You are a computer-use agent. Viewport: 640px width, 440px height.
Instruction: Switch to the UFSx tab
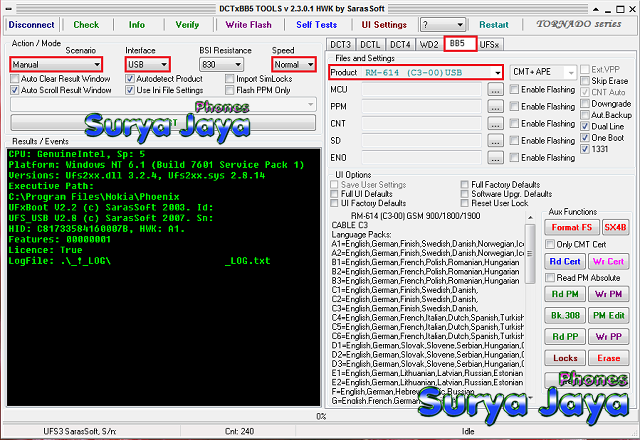tap(489, 44)
